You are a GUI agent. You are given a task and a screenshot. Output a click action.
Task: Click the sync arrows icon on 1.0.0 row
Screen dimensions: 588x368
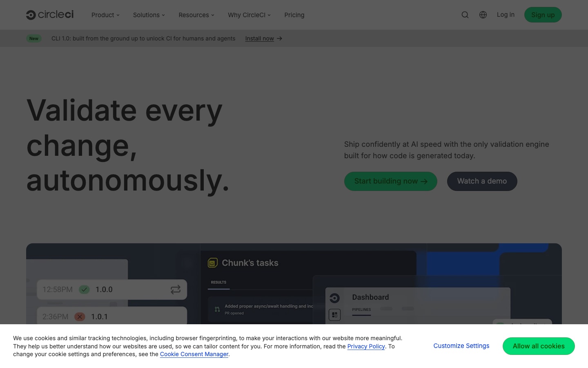point(176,289)
